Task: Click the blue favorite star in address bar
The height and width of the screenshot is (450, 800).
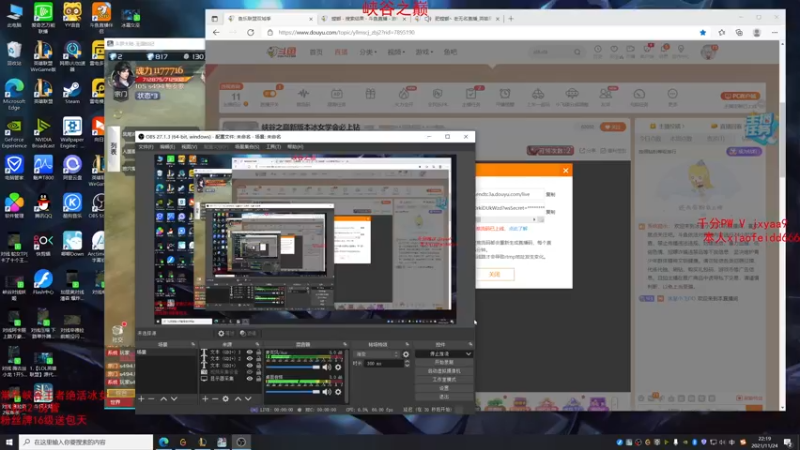Action: tap(703, 32)
